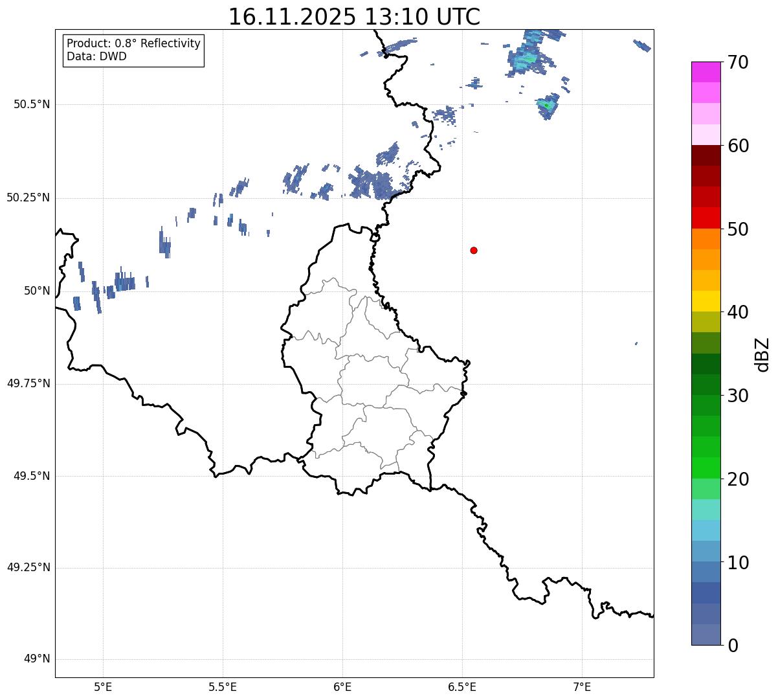The height and width of the screenshot is (700, 778).
Task: Click the colorbar tick label 20
Action: (x=738, y=479)
